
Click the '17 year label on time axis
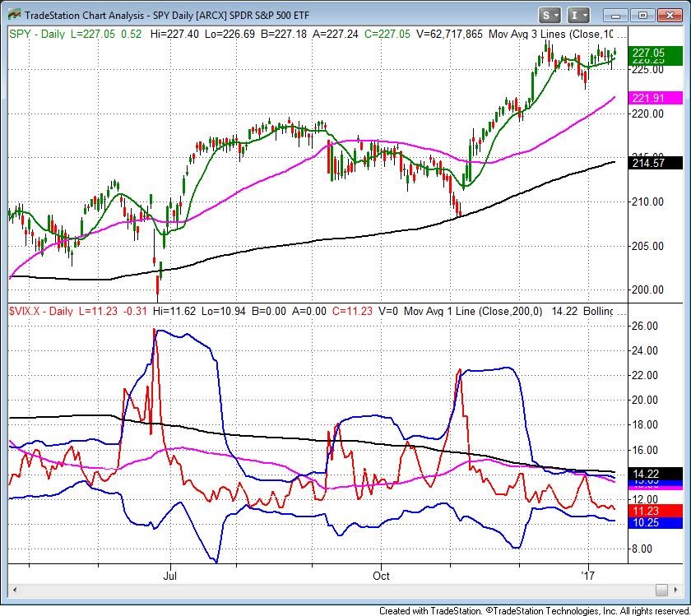[587, 576]
